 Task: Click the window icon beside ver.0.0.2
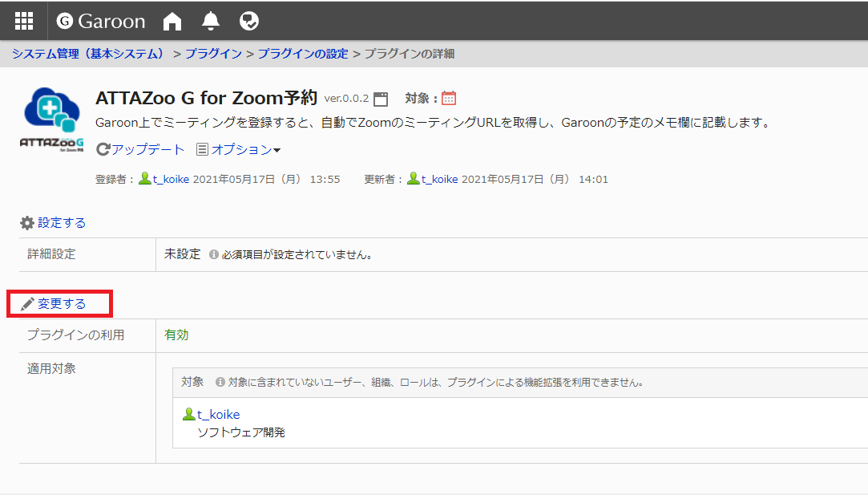(x=381, y=99)
